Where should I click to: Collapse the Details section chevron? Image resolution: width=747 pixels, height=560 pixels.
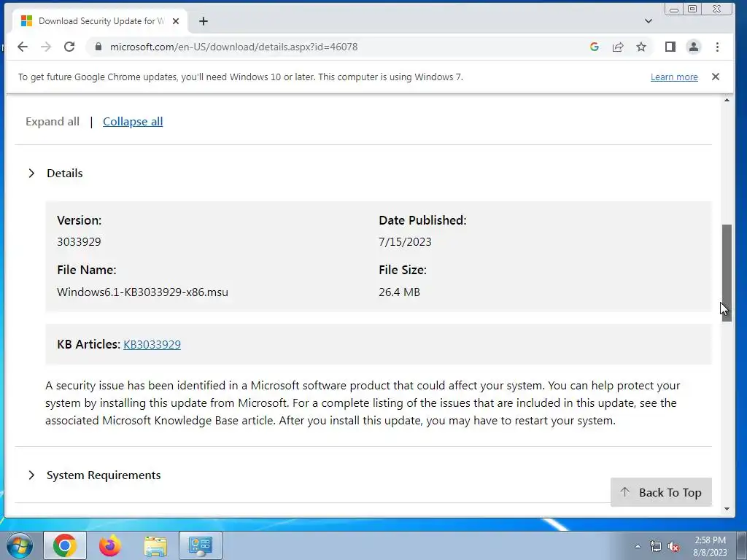[x=31, y=174]
